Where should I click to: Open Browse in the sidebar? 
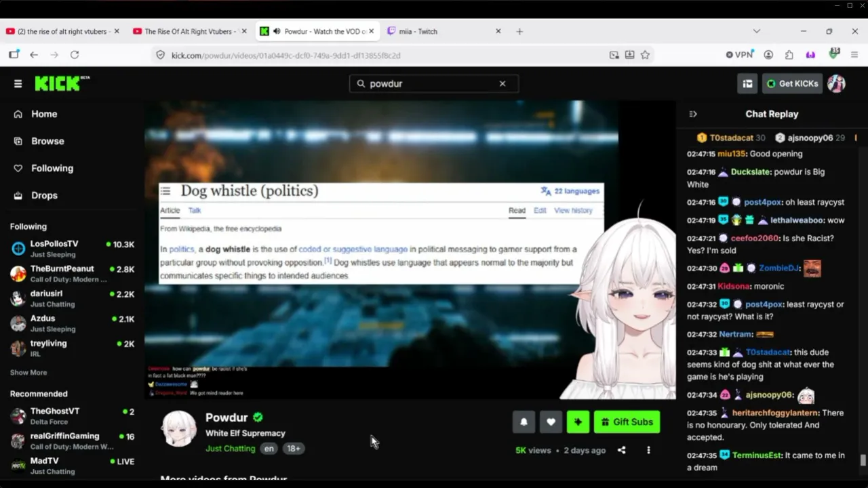(x=47, y=141)
